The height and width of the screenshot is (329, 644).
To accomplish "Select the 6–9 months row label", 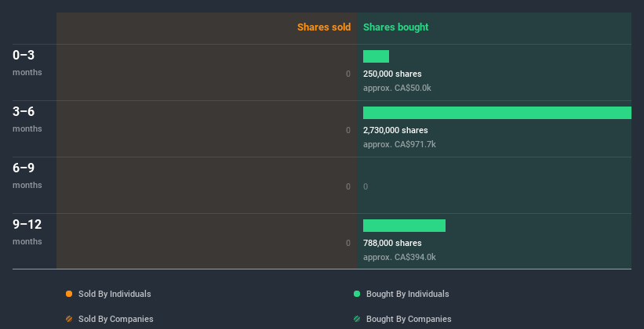I will (x=27, y=175).
